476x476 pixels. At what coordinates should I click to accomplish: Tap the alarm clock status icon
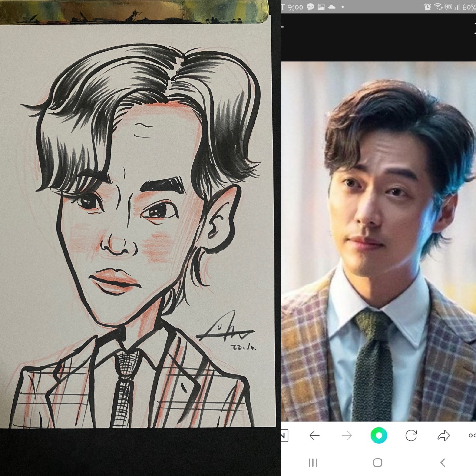coord(428,7)
